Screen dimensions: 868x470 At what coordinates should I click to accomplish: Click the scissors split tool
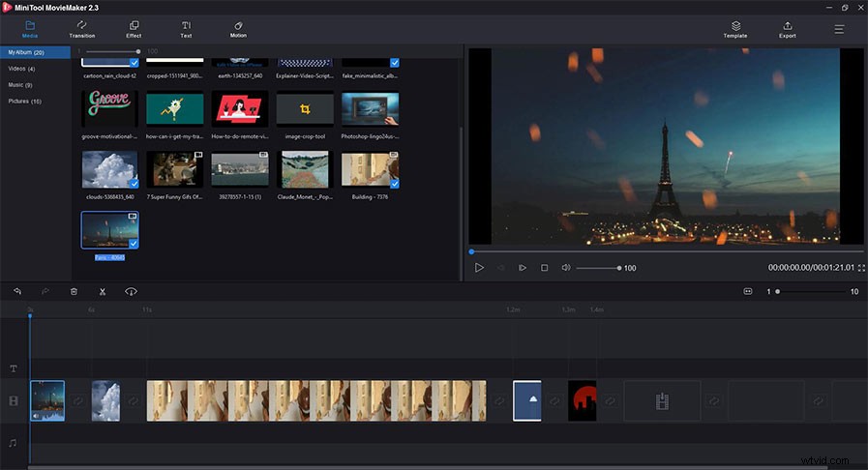pos(103,291)
